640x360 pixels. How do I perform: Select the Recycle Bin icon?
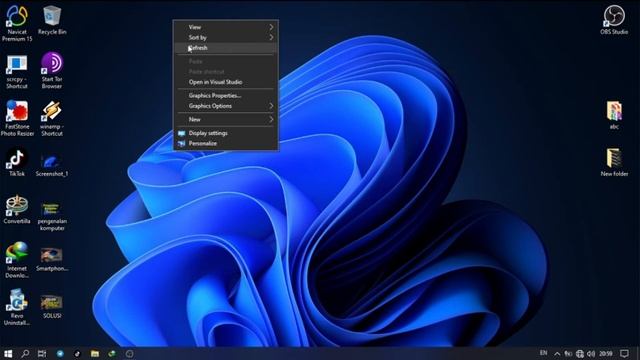[x=52, y=20]
